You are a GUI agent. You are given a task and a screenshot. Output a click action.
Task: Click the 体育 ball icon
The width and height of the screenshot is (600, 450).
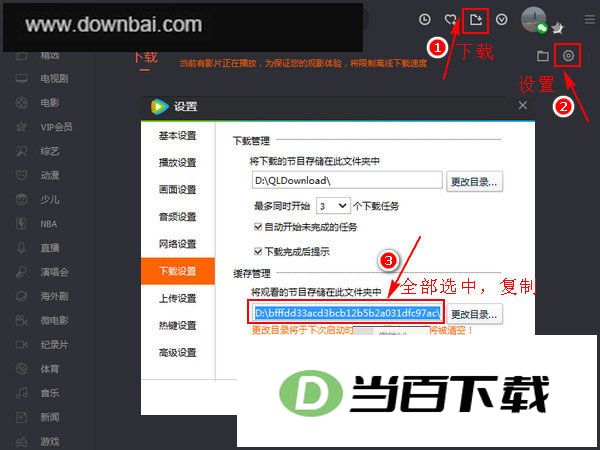click(x=21, y=369)
